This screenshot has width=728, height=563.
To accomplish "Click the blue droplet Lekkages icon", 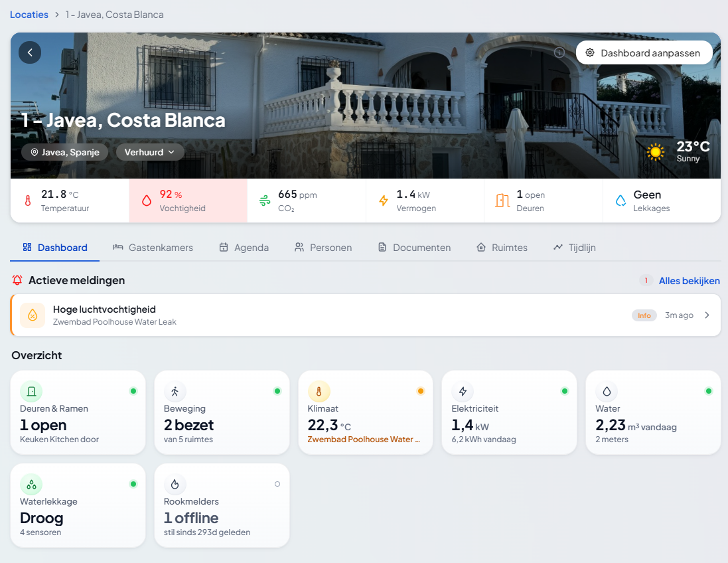I will pos(620,201).
